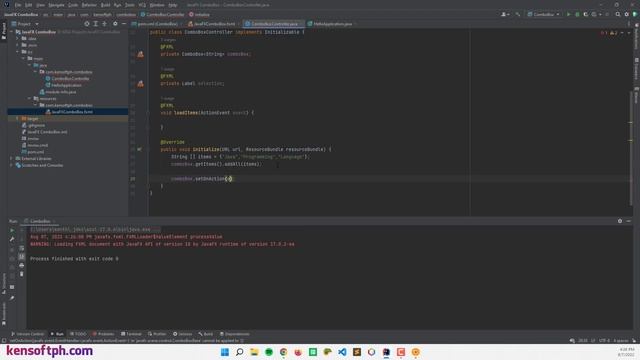Collapse the resources folder in the Project tree
This screenshot has height=360, width=640.
coord(29,98)
